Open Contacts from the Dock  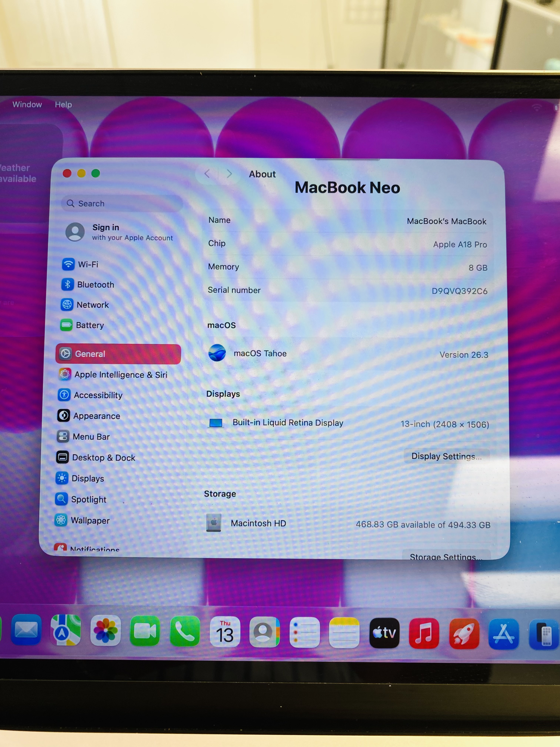265,632
